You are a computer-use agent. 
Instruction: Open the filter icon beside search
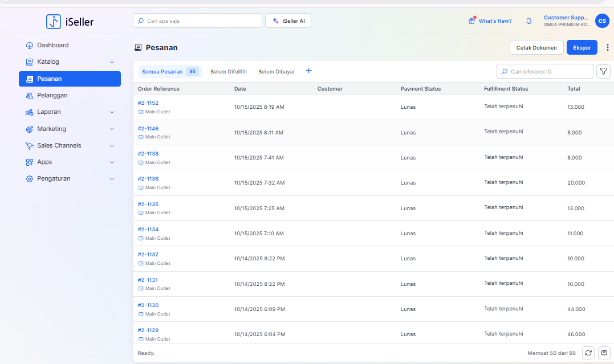(x=603, y=71)
